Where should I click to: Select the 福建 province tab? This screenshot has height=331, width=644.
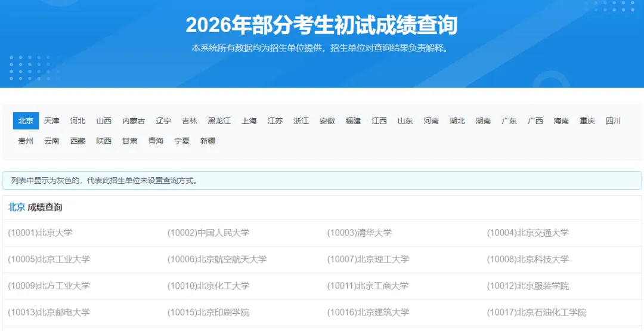353,120
